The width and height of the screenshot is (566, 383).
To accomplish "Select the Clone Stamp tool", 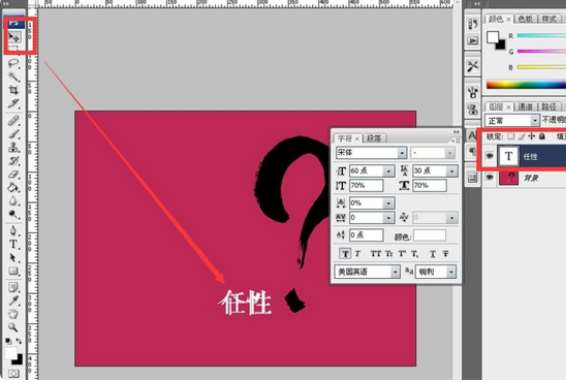I will point(14,147).
